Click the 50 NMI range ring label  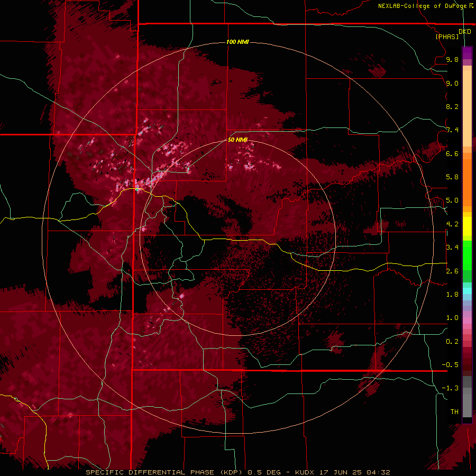(x=237, y=140)
